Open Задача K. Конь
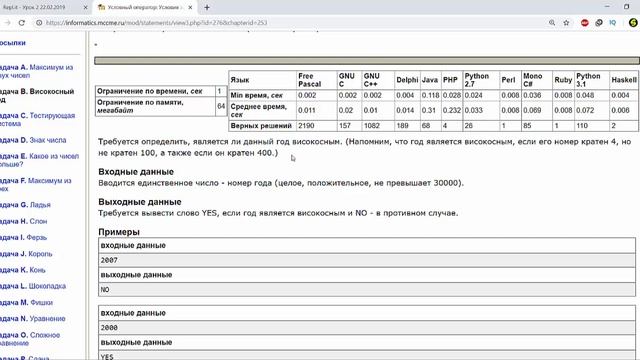The image size is (640, 360). click(22, 270)
